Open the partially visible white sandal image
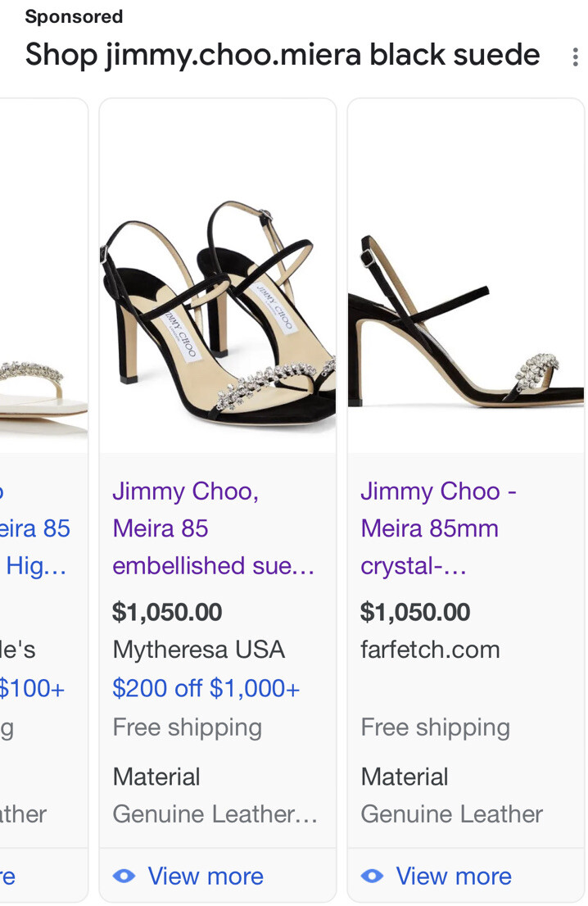Screen dimensions: 588x906 tap(41, 385)
